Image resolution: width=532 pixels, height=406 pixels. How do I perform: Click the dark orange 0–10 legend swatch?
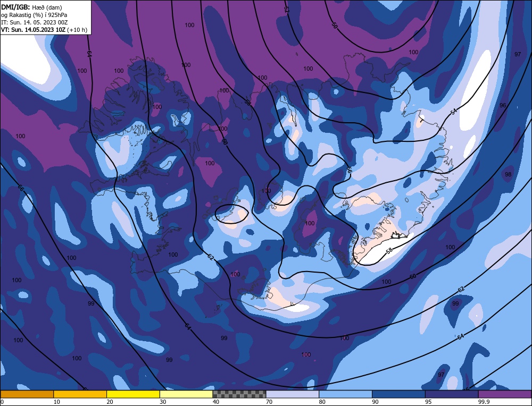(x=27, y=394)
